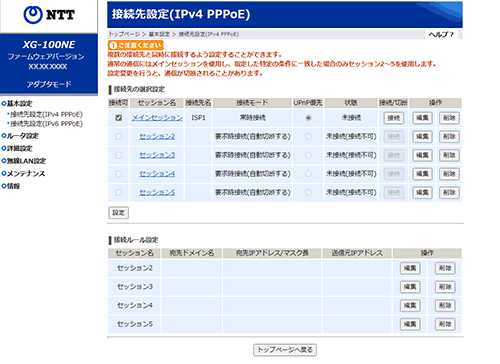Click 削除 for セッション4 in selection table
The height and width of the screenshot is (364, 500).
(449, 174)
